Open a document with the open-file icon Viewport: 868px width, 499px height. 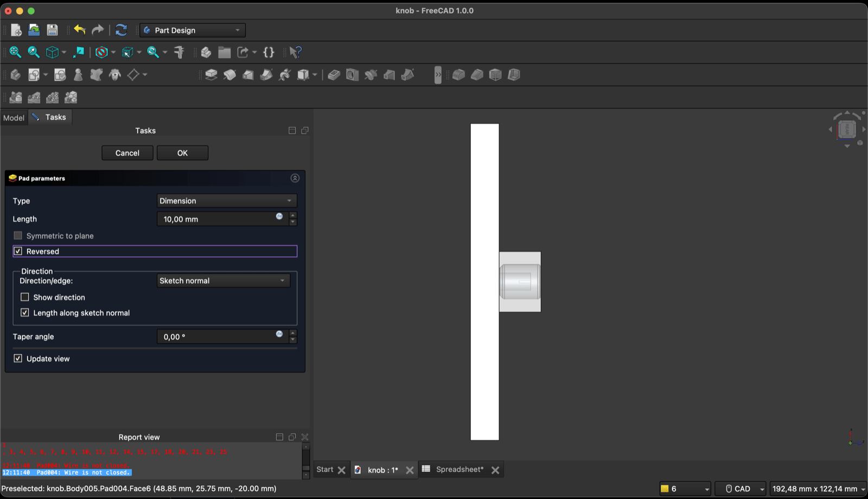tap(34, 30)
